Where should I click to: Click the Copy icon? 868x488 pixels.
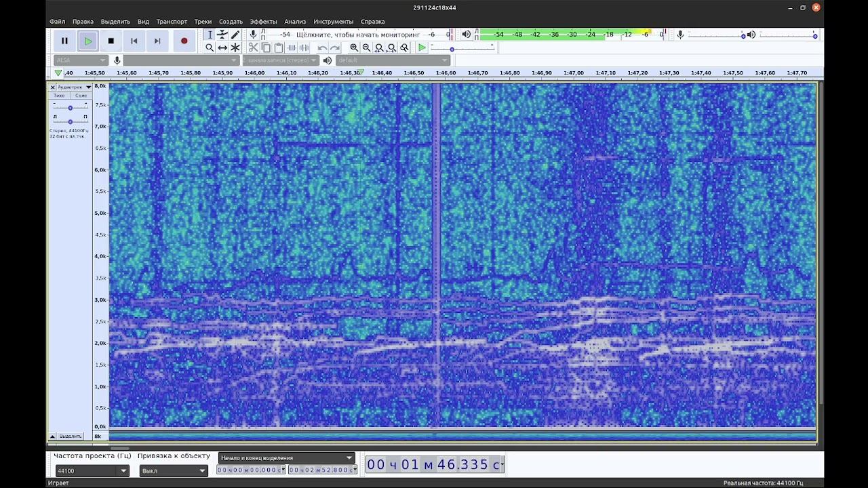[266, 47]
